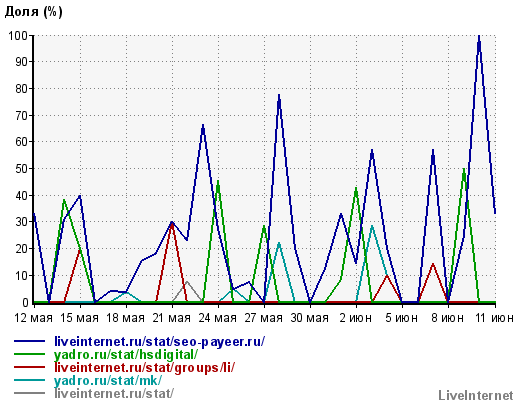This screenshot has width=520, height=405.
Task: Click the red peak at 21 мая
Action: click(172, 224)
